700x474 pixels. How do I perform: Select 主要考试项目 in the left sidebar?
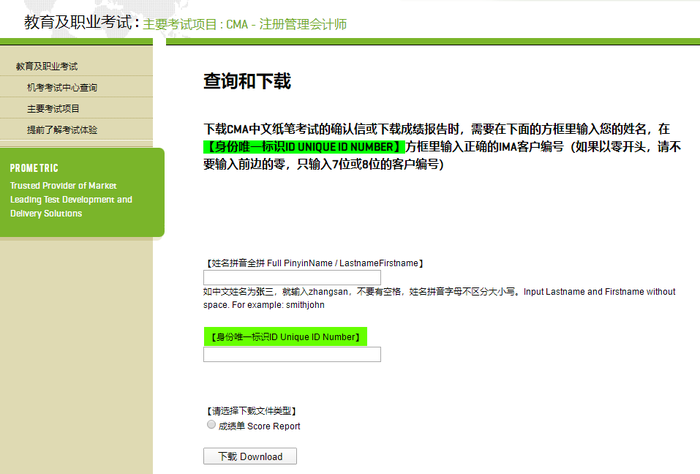tap(53, 108)
